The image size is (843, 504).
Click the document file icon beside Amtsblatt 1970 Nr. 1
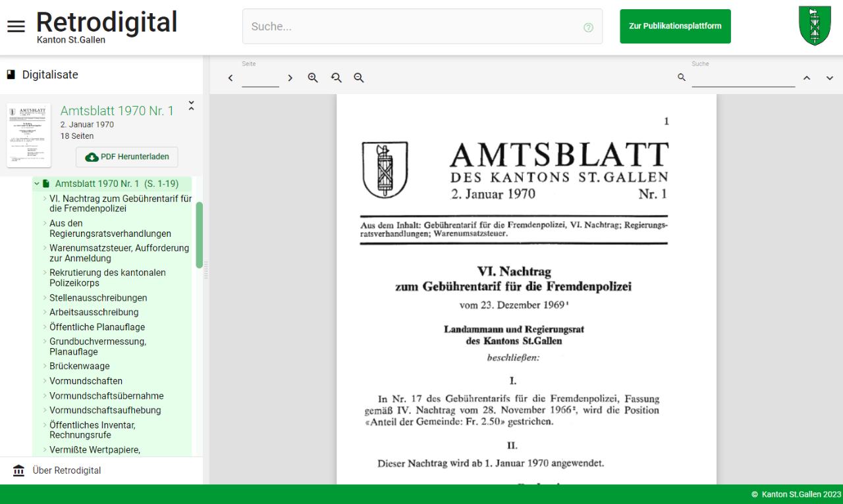[x=46, y=184]
